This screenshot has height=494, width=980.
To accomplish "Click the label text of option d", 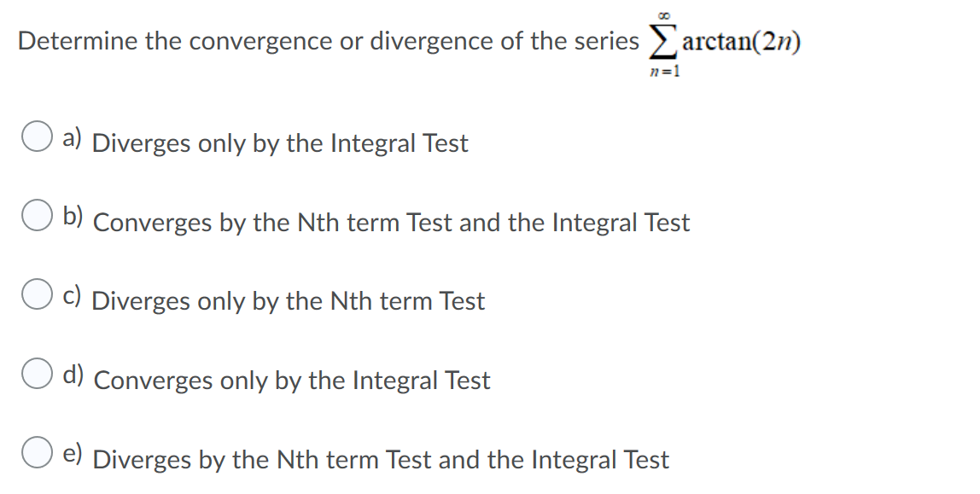I will (292, 381).
